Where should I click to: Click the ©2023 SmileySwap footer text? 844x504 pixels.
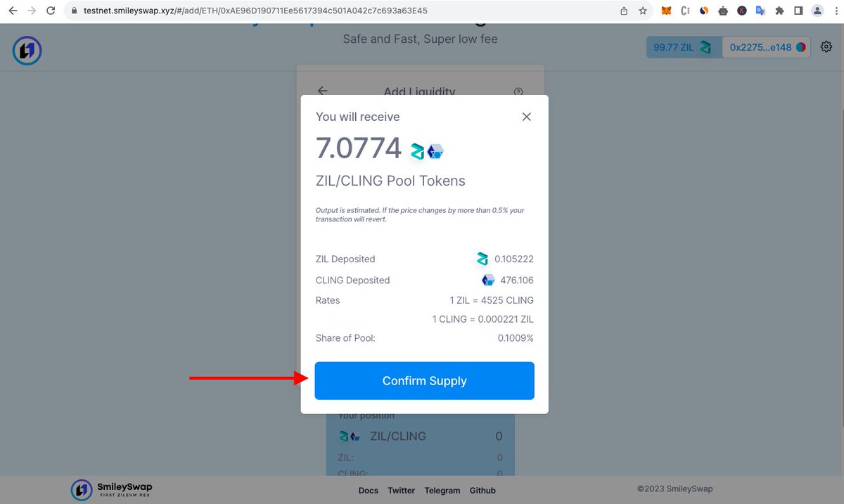point(674,489)
